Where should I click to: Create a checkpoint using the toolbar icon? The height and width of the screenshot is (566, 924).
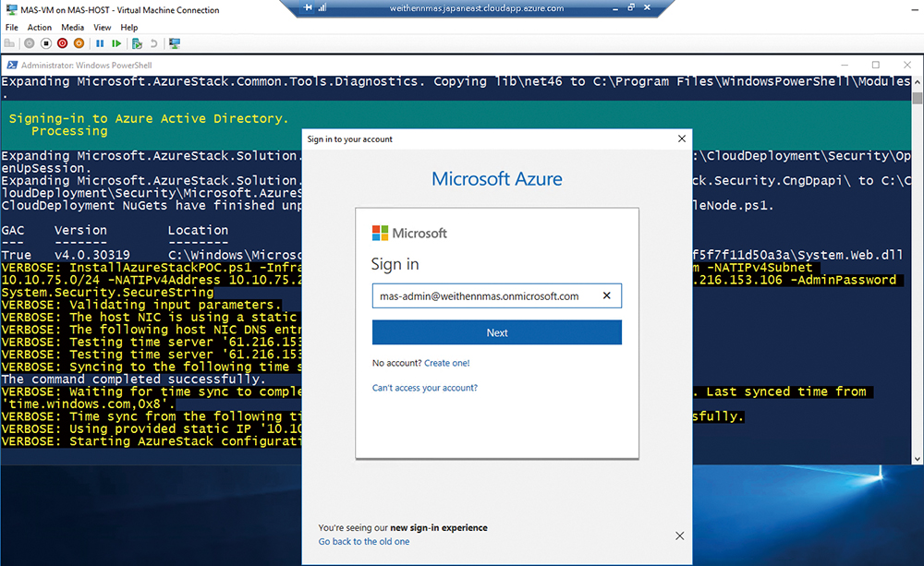[x=138, y=43]
